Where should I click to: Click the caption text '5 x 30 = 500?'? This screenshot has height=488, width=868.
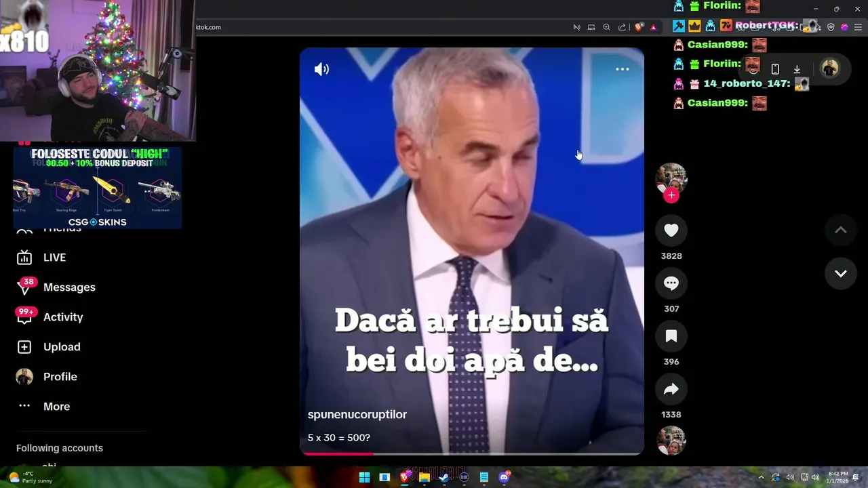coord(339,438)
